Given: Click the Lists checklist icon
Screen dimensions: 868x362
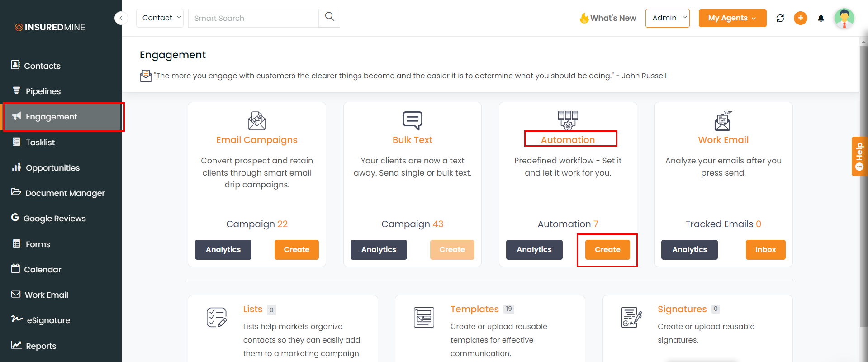Looking at the screenshot, I should pyautogui.click(x=217, y=317).
